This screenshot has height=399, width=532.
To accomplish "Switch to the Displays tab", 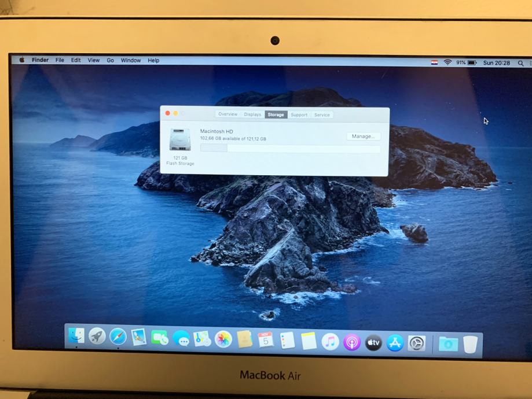I will pos(252,114).
